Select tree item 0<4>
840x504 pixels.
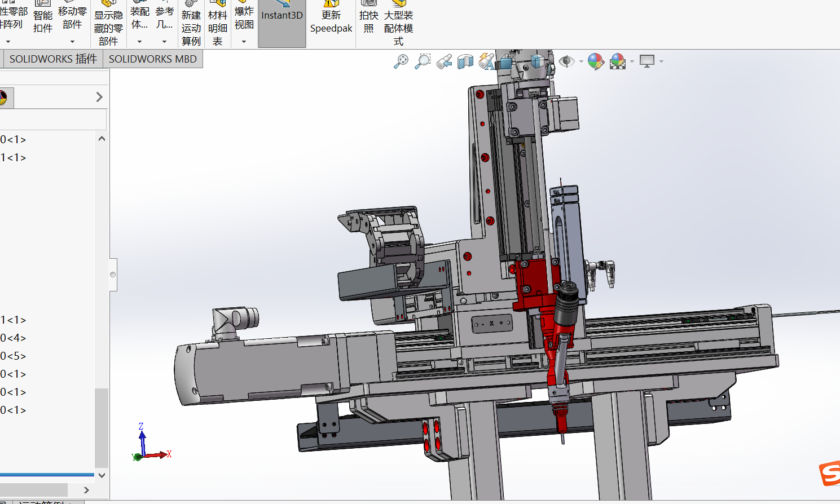click(x=13, y=338)
